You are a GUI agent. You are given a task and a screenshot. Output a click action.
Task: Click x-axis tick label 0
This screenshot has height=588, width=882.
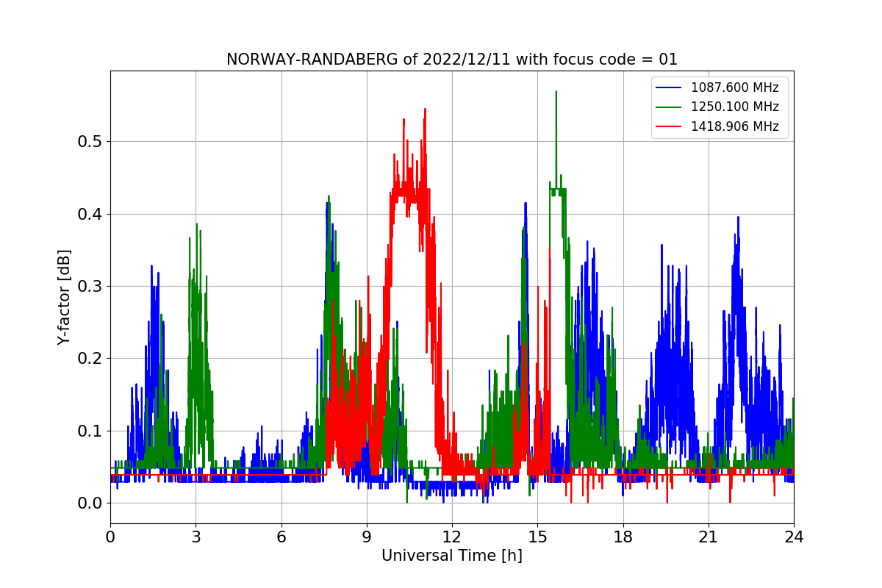click(110, 537)
